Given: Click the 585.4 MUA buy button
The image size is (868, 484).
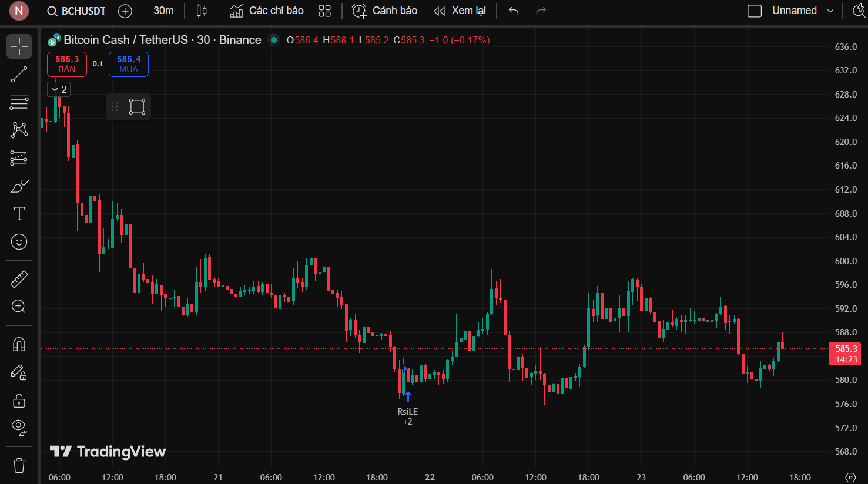Looking at the screenshot, I should click(x=129, y=65).
